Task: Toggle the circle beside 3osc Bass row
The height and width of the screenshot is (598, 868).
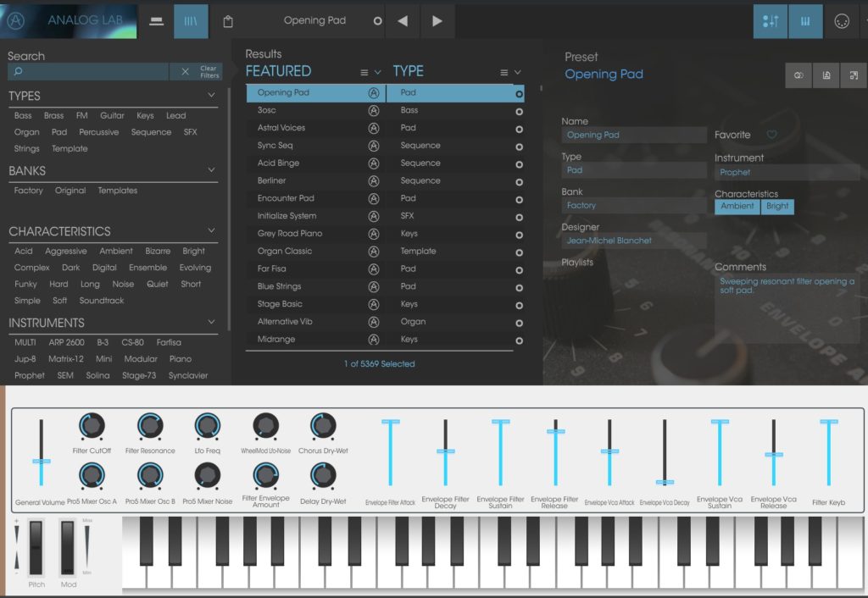Action: click(x=520, y=112)
